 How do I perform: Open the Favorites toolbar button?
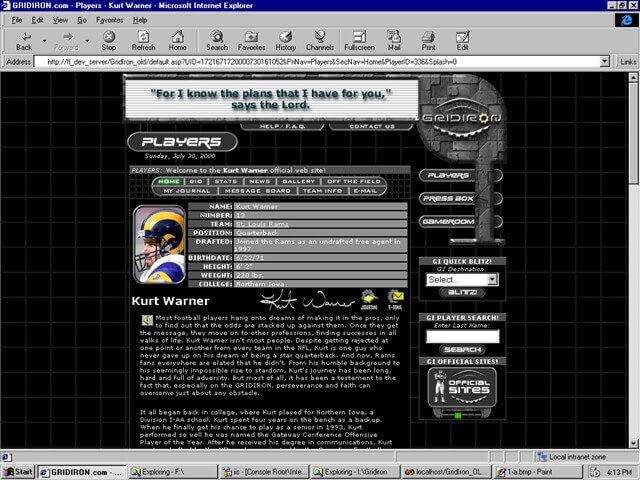click(x=251, y=41)
